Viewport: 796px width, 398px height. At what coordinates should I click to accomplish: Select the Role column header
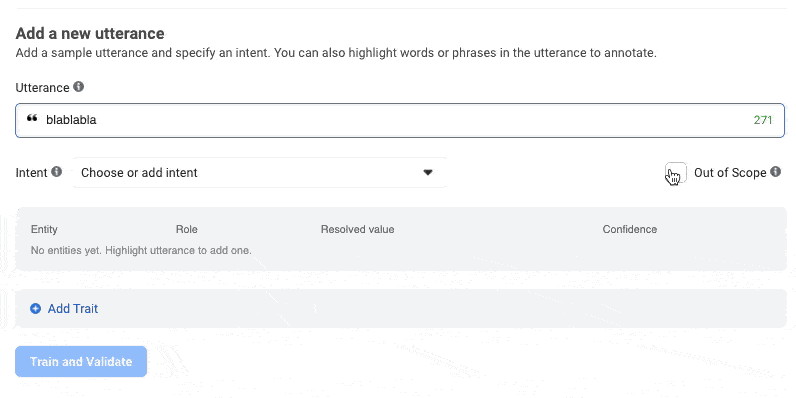click(186, 229)
